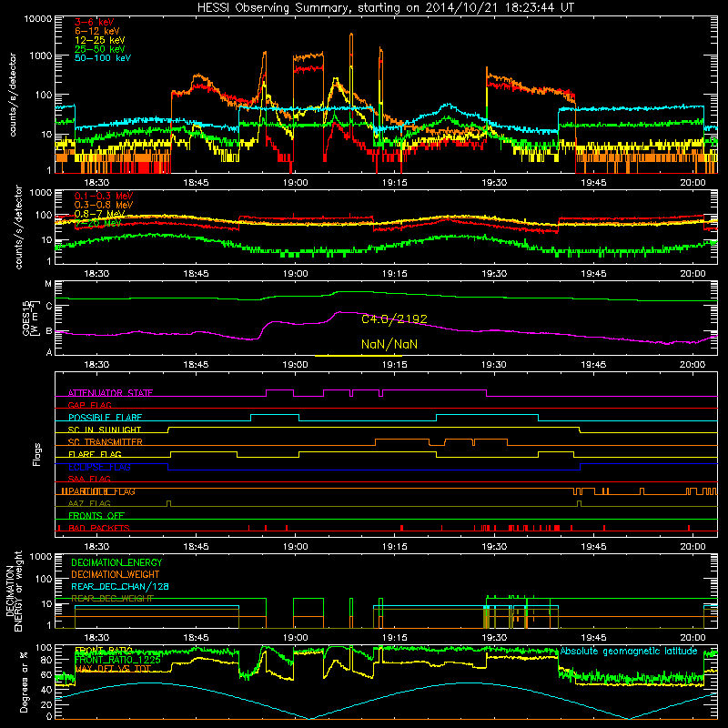
Task: Select the Degrees or % axis label
Action: pos(24,682)
